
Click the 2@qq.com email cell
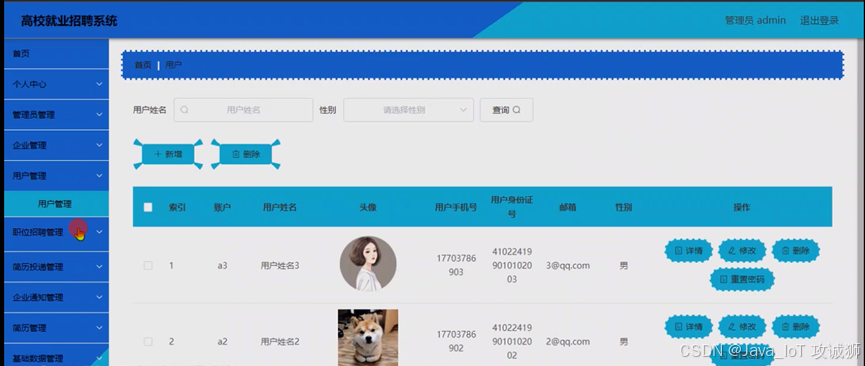coord(568,342)
